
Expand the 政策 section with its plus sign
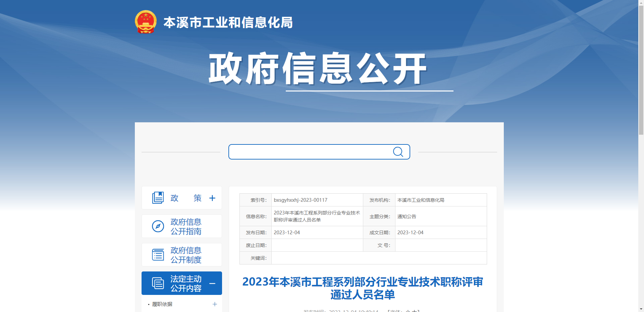coord(212,198)
